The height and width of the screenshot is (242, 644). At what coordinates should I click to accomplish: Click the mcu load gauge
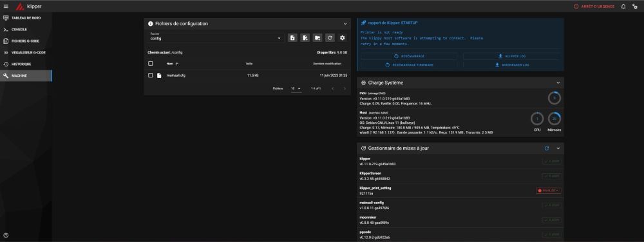point(554,98)
